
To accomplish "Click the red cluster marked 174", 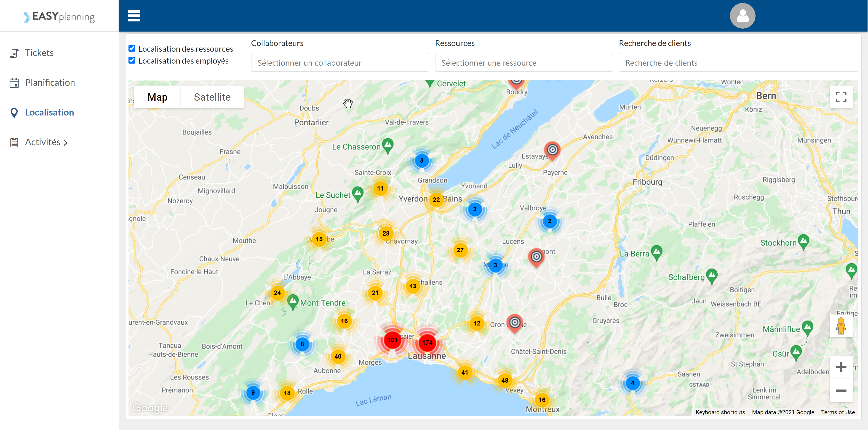I will point(427,343).
